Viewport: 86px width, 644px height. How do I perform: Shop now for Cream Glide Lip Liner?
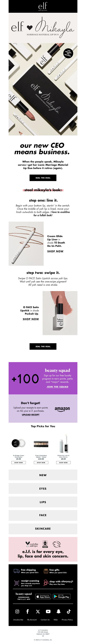click(55, 251)
